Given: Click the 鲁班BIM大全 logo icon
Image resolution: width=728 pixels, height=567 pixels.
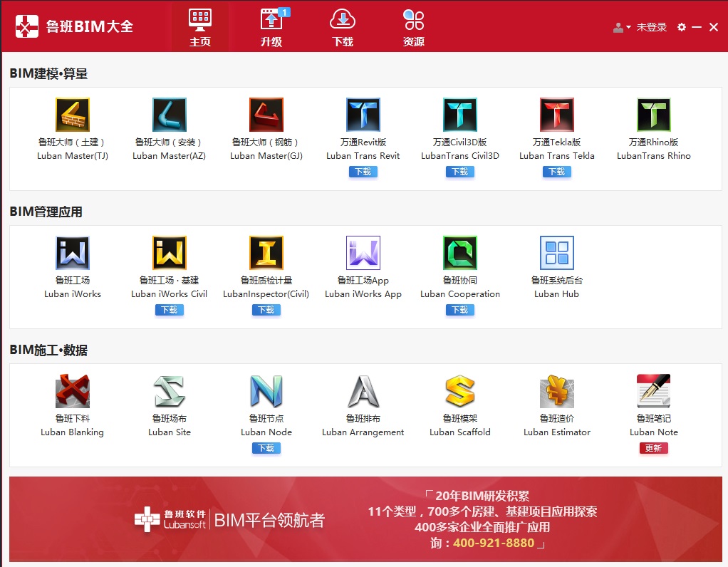Looking at the screenshot, I should coord(27,26).
